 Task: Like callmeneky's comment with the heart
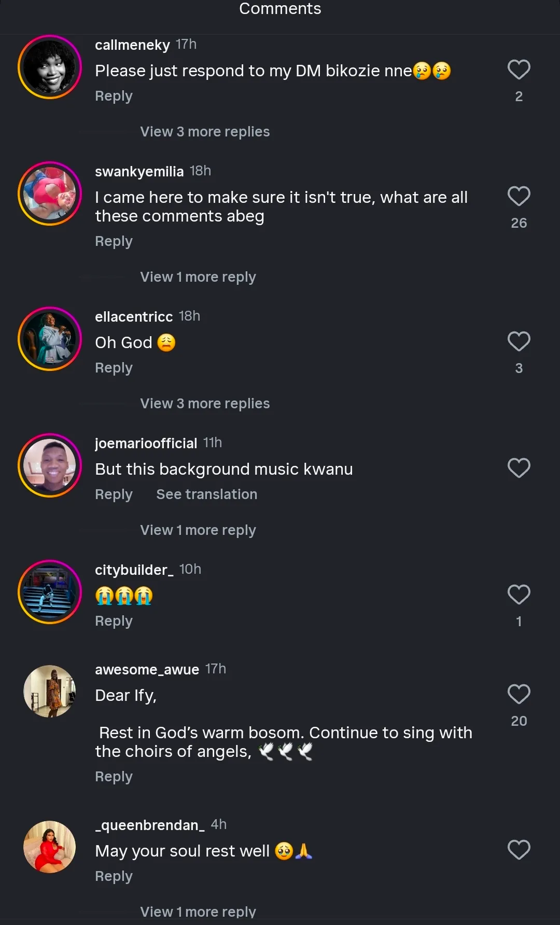pos(519,70)
